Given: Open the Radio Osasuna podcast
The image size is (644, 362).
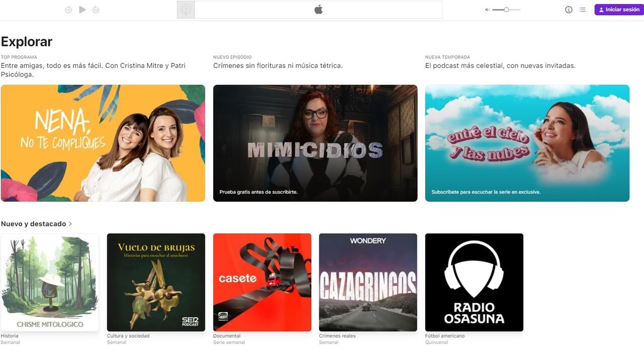Looking at the screenshot, I should [474, 282].
